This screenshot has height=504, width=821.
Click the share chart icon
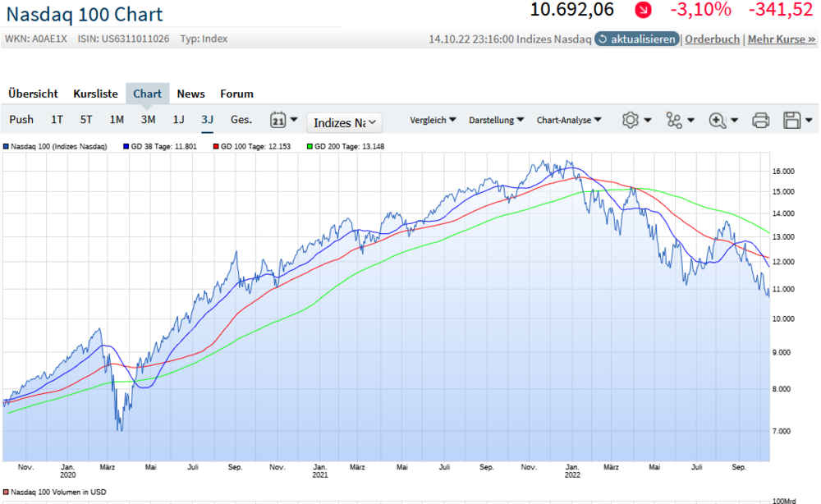[673, 121]
